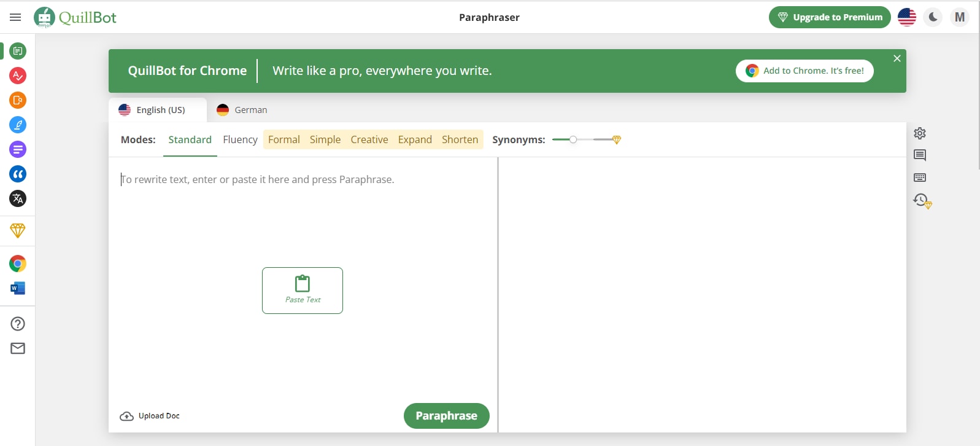The image size is (980, 446).
Task: Open QuillBot Chrome extension sidebar icon
Action: (18, 264)
